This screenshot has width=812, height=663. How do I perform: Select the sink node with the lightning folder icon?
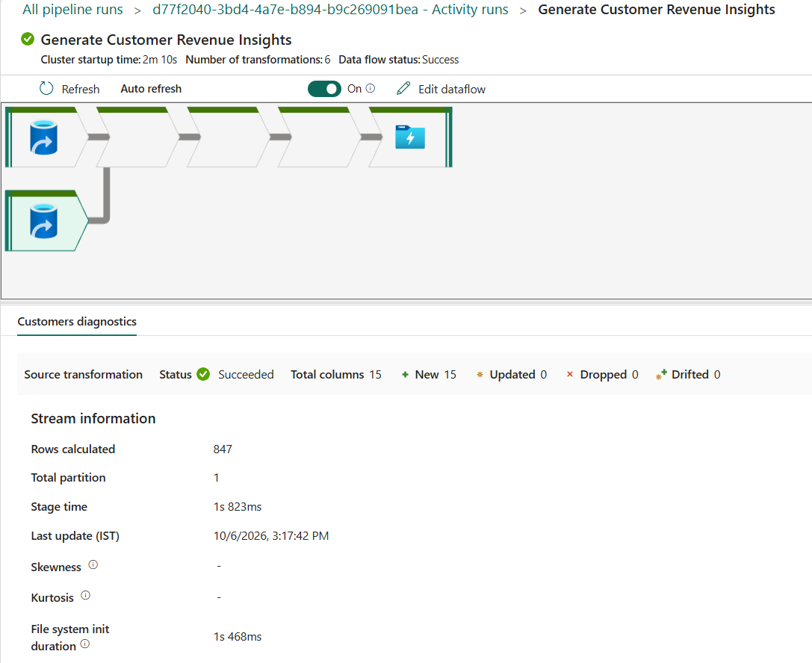pyautogui.click(x=410, y=137)
